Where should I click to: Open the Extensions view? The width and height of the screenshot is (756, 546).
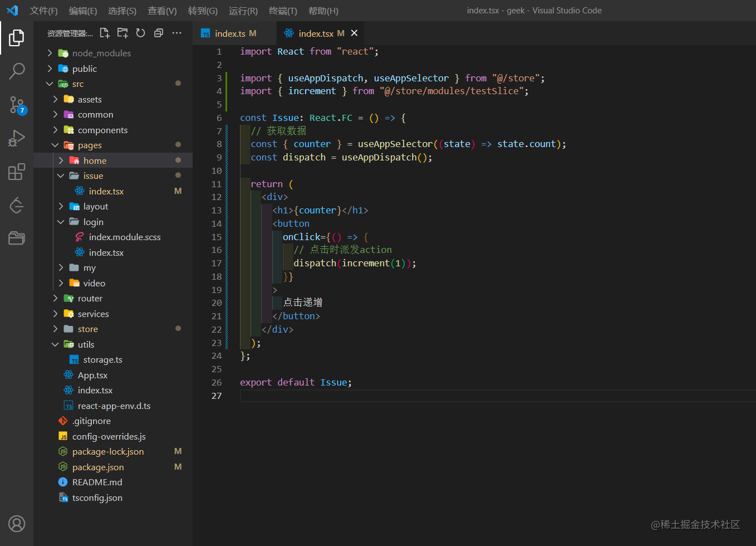coord(17,172)
